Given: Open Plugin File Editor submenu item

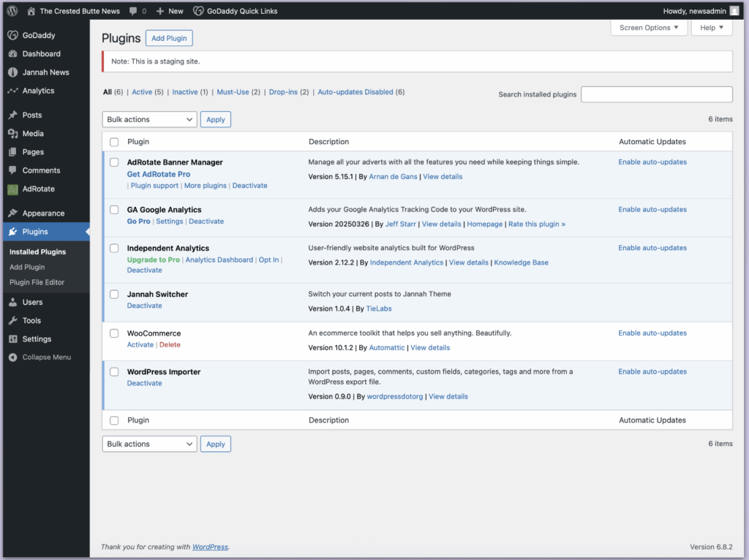Looking at the screenshot, I should click(37, 282).
